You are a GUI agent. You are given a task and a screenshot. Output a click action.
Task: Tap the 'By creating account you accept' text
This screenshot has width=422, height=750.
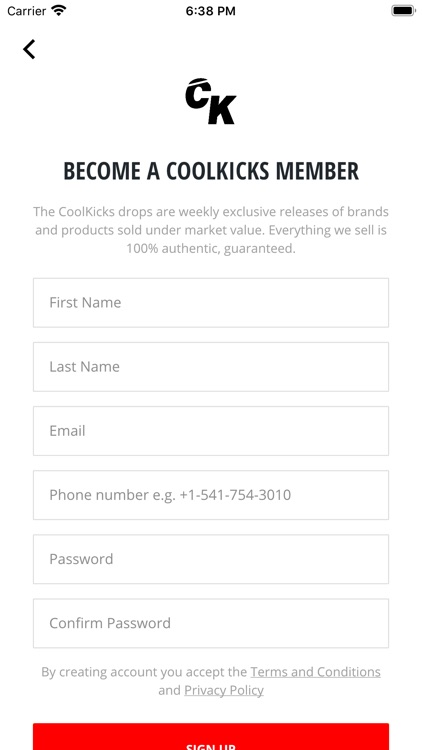click(144, 672)
